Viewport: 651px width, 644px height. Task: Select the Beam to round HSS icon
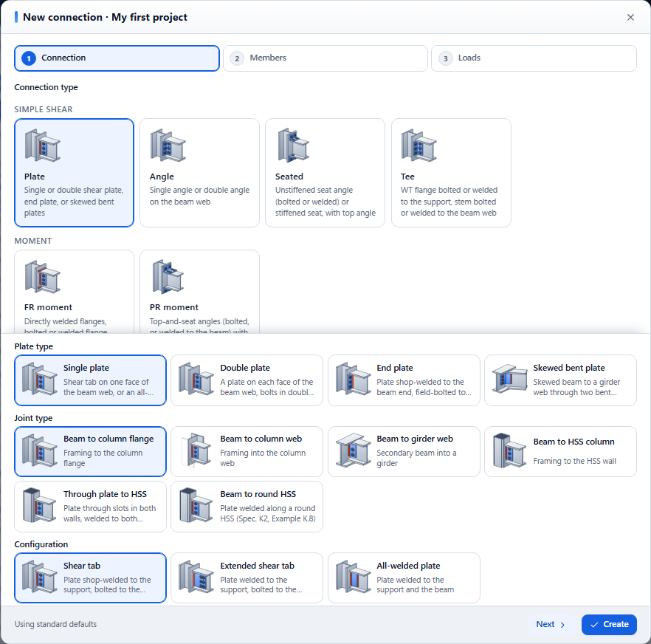pyautogui.click(x=196, y=505)
